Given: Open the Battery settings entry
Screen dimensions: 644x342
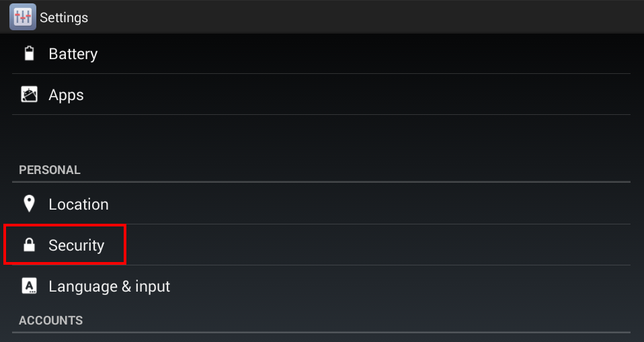Looking at the screenshot, I should pyautogui.click(x=321, y=53).
